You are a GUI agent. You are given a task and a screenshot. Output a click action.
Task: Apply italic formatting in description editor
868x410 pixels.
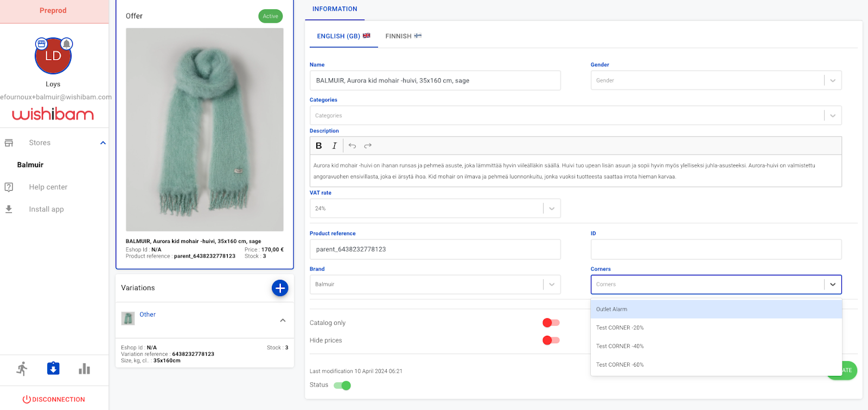tap(334, 145)
